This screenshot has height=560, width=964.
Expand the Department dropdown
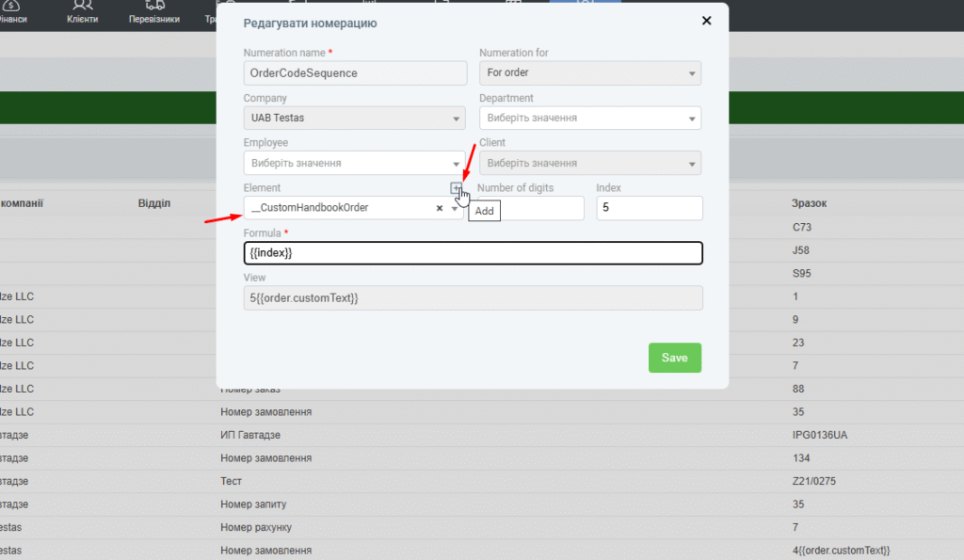(x=589, y=118)
